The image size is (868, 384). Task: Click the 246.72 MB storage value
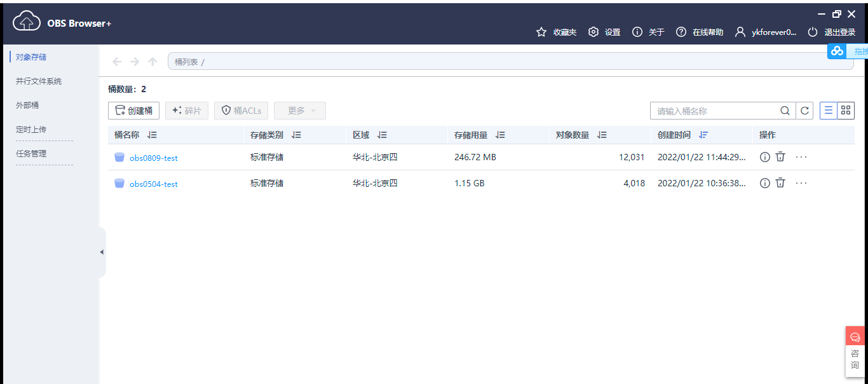pos(475,157)
